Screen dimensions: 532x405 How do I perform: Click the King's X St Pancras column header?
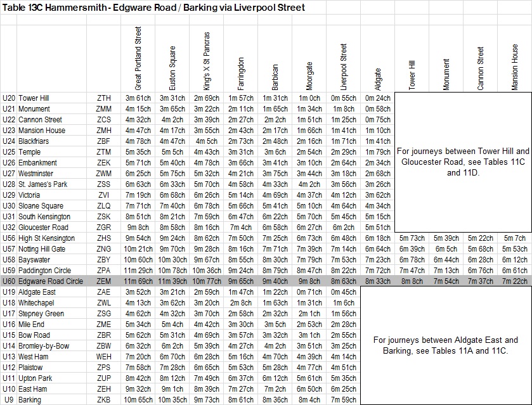tap(207, 61)
